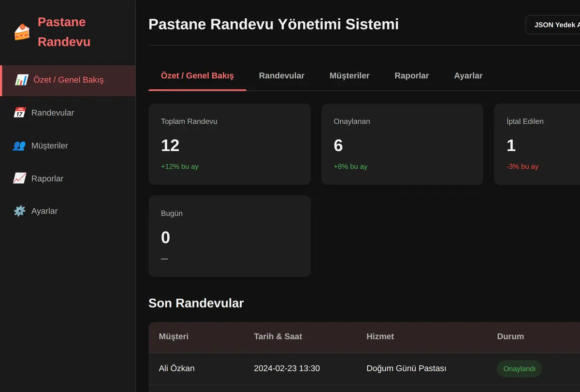This screenshot has height=392, width=580.
Task: Click the Hizmet column header
Action: [x=380, y=336]
